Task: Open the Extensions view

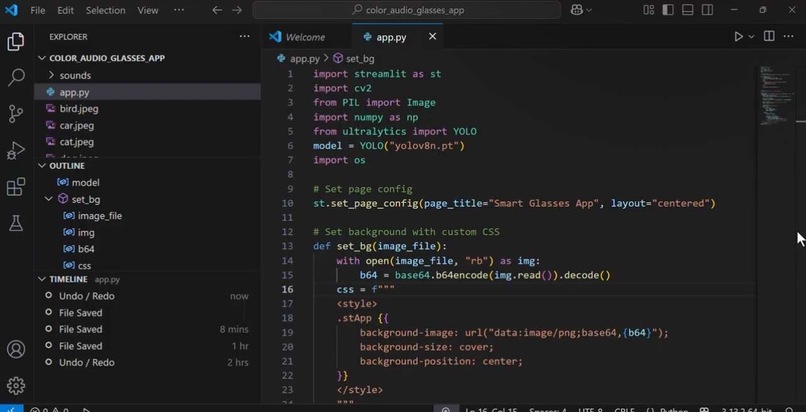Action: [16, 186]
